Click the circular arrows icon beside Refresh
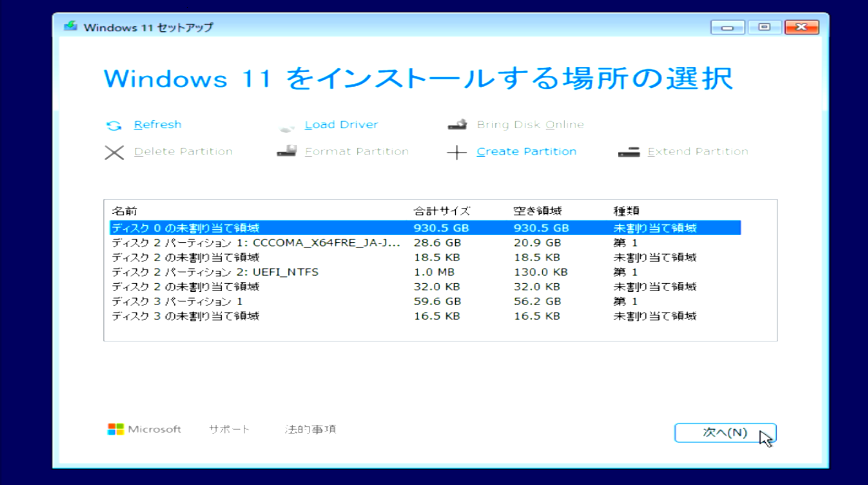 coord(114,125)
